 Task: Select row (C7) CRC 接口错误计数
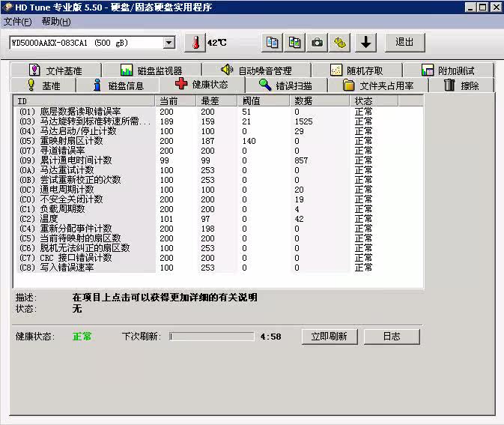click(x=219, y=258)
